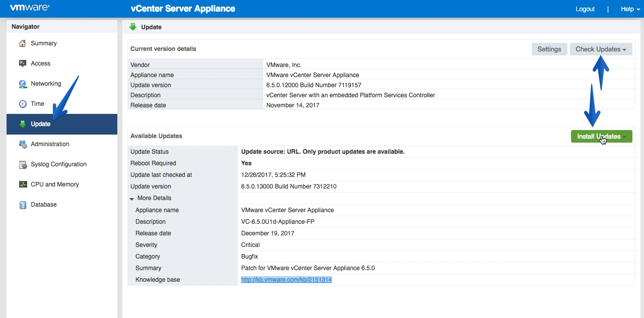
Task: Click the green arrow icon beside Update heading
Action: tap(133, 27)
